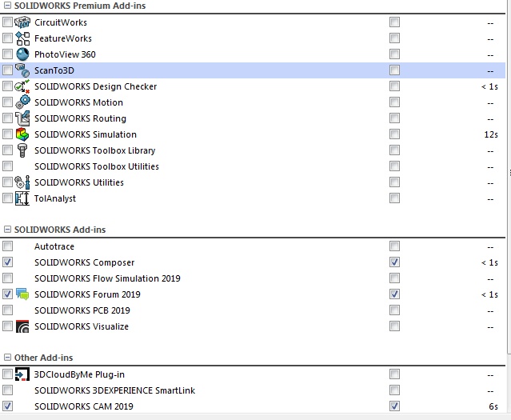Enable SOLIDWORKS Routing start-up checkbox
This screenshot has width=511, height=420.
point(394,118)
